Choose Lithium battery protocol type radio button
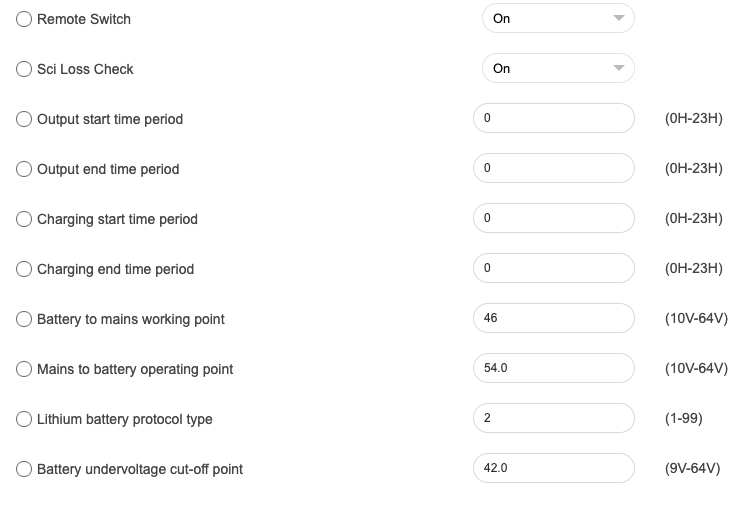This screenshot has height=506, width=751. pos(24,419)
